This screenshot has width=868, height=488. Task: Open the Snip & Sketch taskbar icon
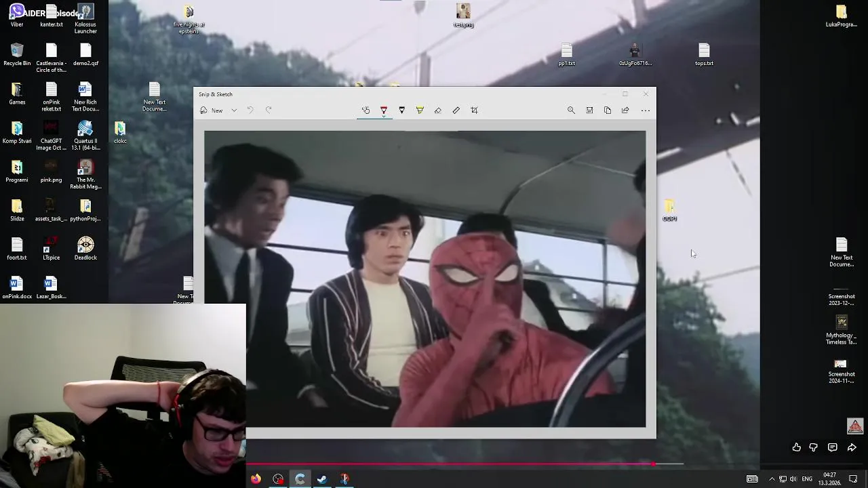(x=344, y=479)
